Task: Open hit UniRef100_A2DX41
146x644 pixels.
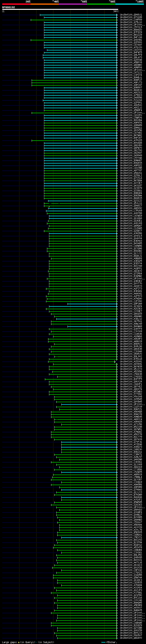Action: click(131, 361)
